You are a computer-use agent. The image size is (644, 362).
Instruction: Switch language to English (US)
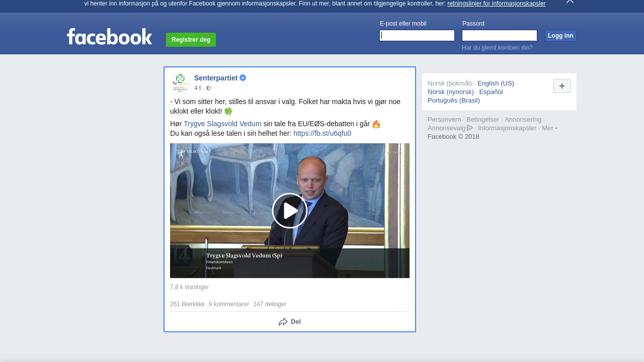pos(496,83)
